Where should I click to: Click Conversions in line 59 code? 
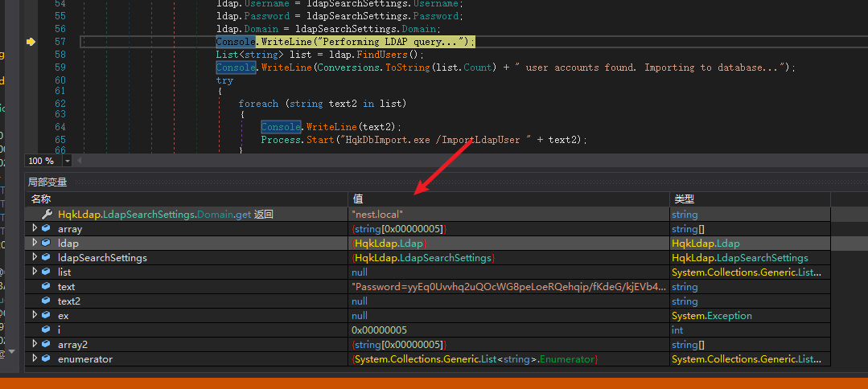pos(347,67)
